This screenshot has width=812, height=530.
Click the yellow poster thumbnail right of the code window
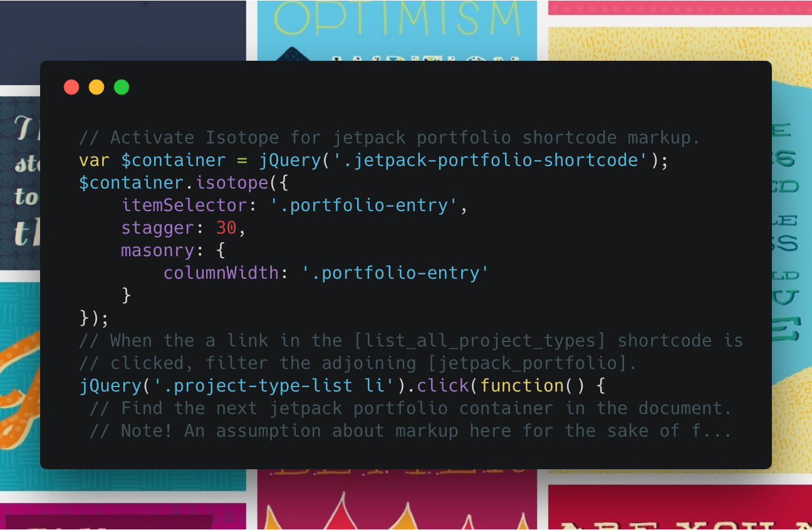tap(791, 251)
